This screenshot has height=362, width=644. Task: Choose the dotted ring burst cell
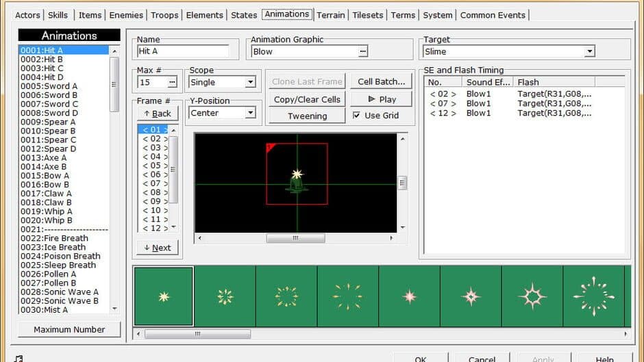coord(286,296)
